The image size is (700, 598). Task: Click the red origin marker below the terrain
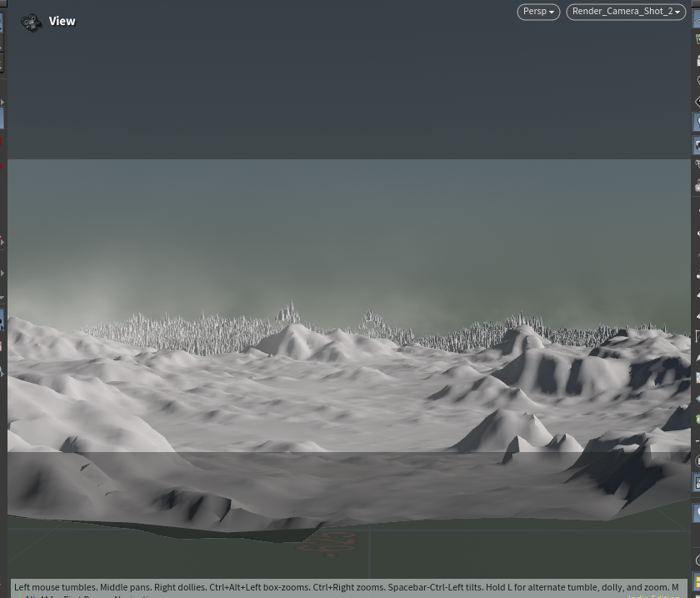coord(327,542)
